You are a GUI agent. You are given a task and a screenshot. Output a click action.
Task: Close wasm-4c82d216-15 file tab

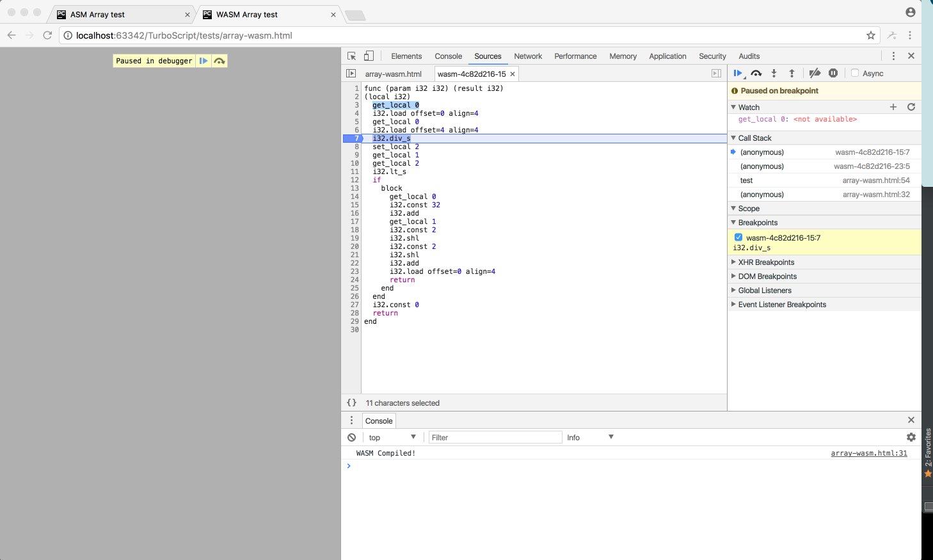(513, 74)
